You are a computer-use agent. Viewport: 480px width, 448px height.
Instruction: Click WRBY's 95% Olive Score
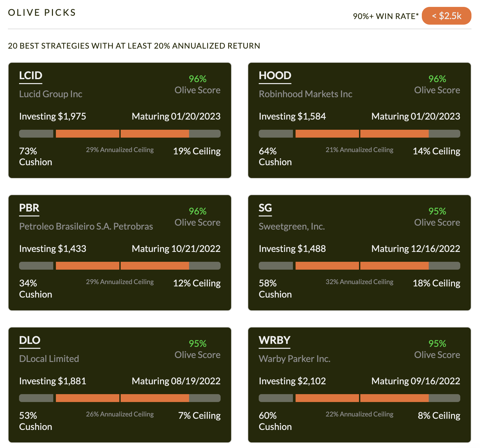coord(437,349)
